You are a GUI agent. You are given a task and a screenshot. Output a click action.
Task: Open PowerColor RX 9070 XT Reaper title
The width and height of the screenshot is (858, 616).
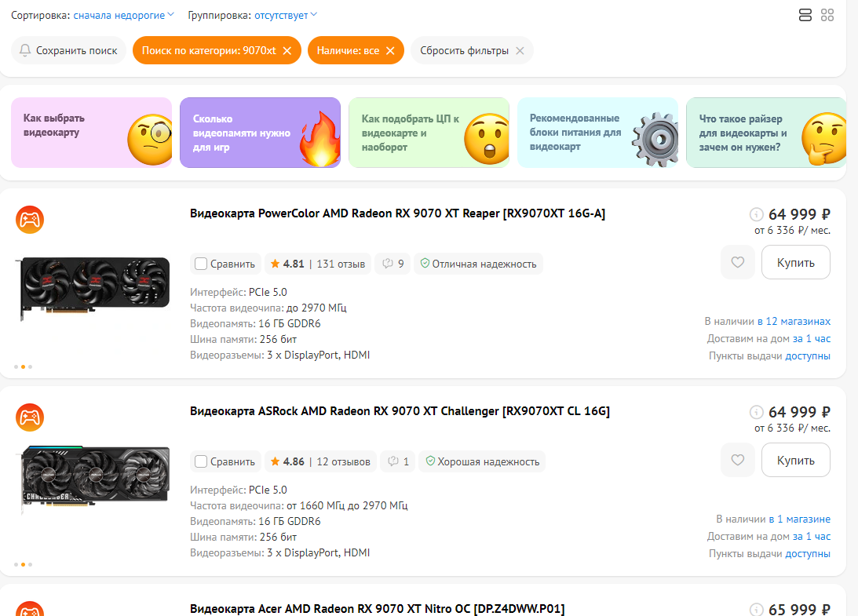(x=397, y=213)
